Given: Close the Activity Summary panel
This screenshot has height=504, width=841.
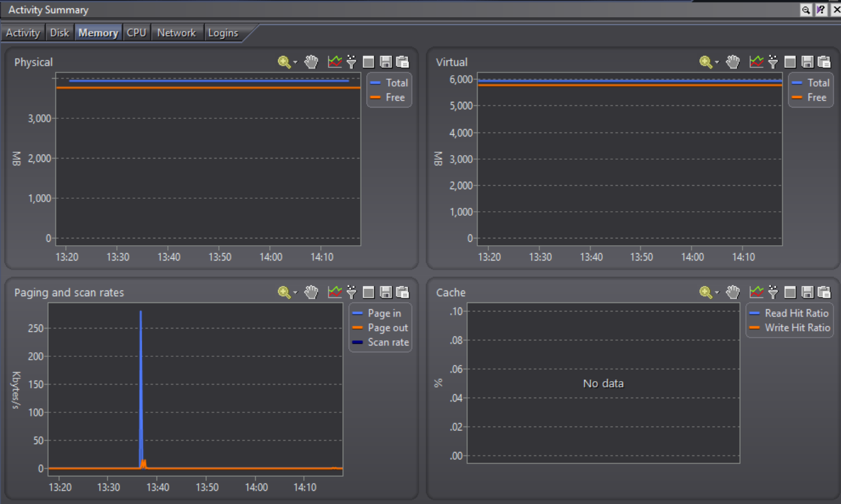Looking at the screenshot, I should point(836,10).
